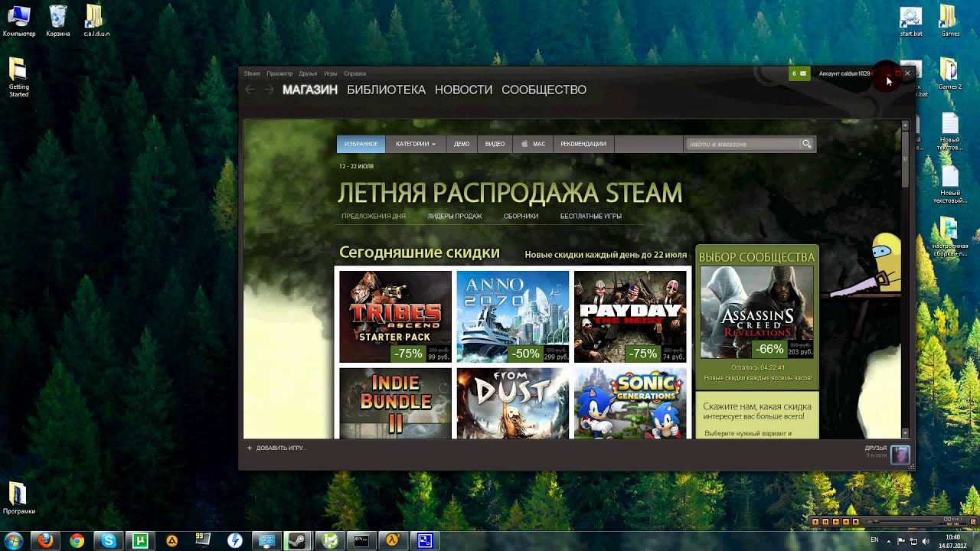Open the Half-Life lambda taskbar icon
The width and height of the screenshot is (980, 551).
coord(393,540)
